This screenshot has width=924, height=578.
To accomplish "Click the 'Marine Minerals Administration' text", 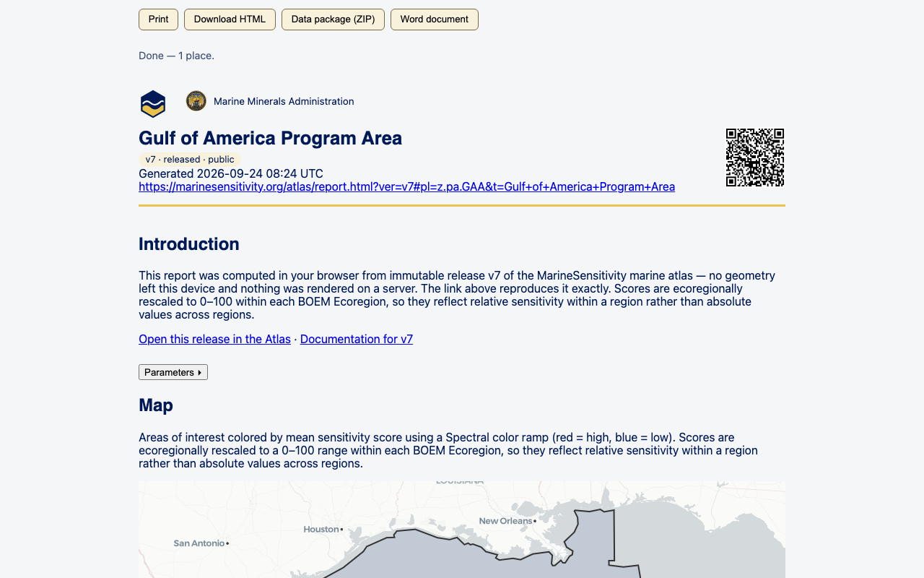I will (284, 101).
